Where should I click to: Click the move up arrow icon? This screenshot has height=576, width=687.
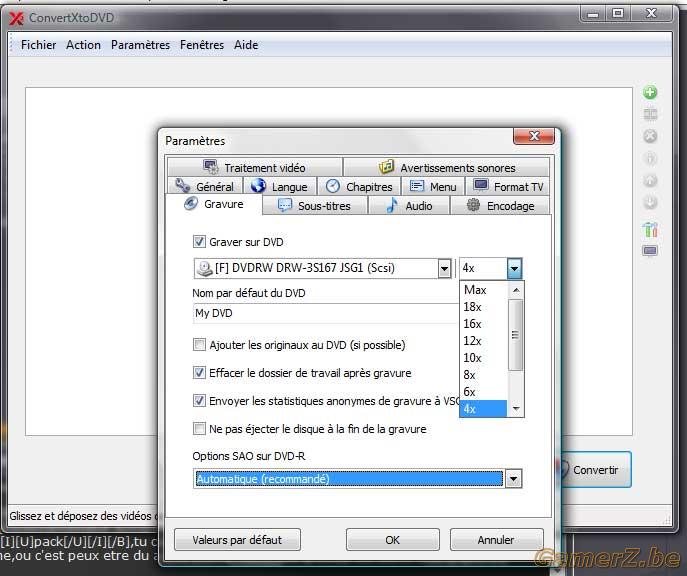point(650,180)
